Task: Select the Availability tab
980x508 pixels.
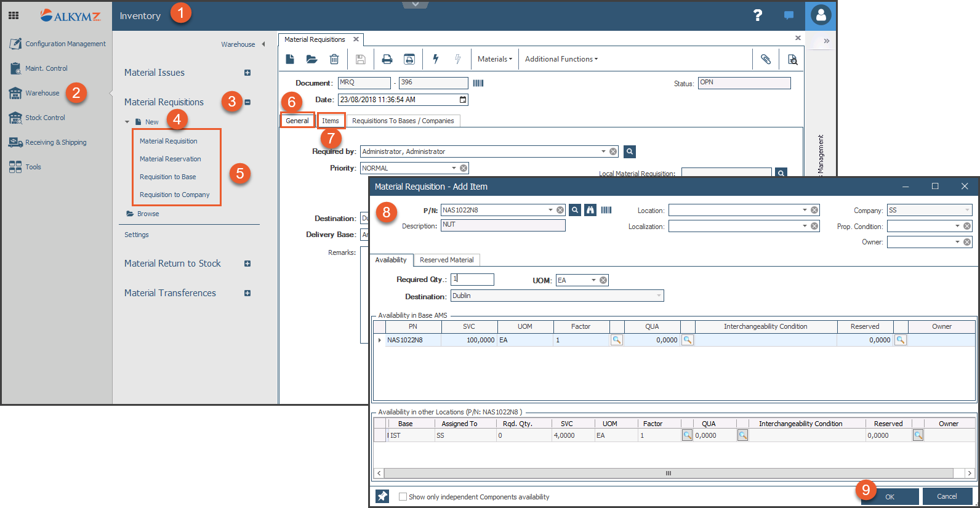Action: tap(391, 260)
